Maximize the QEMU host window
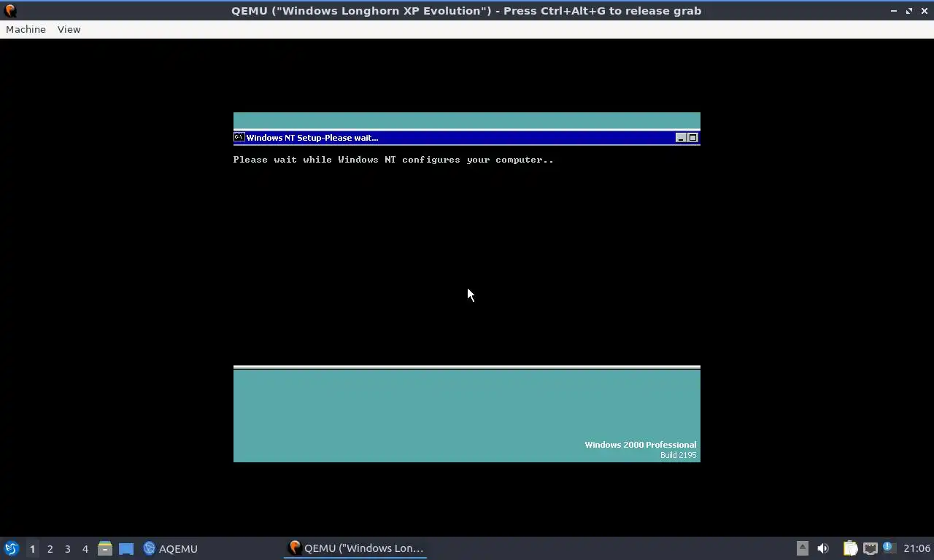Viewport: 934px width, 560px height. [x=909, y=11]
